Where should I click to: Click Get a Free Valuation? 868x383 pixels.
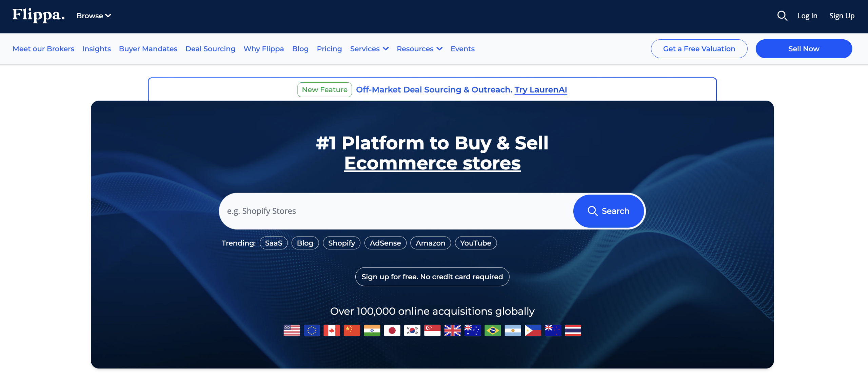(x=699, y=48)
